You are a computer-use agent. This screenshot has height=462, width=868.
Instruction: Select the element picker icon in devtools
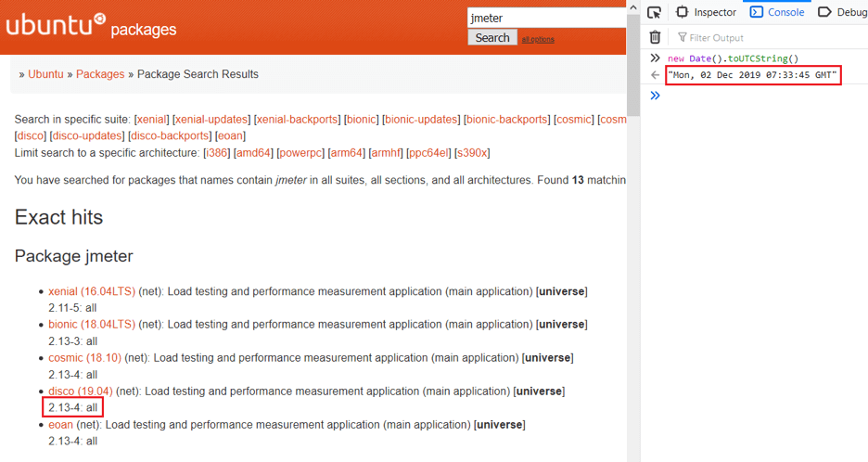point(655,12)
